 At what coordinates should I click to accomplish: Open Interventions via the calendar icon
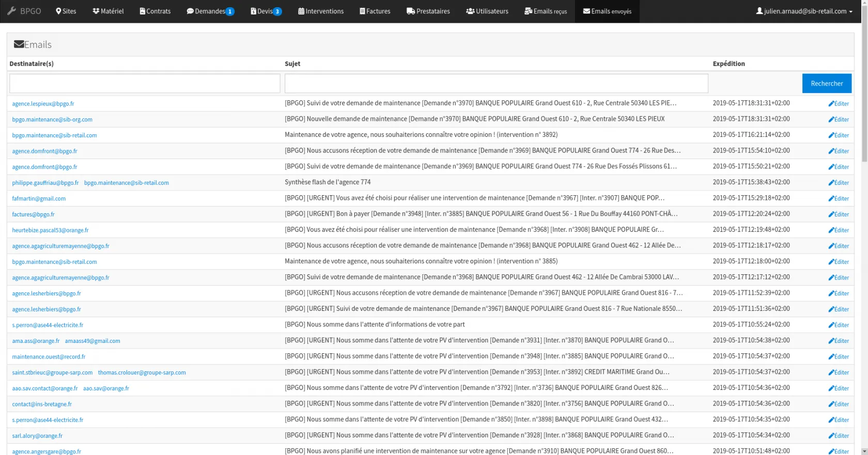coord(301,11)
